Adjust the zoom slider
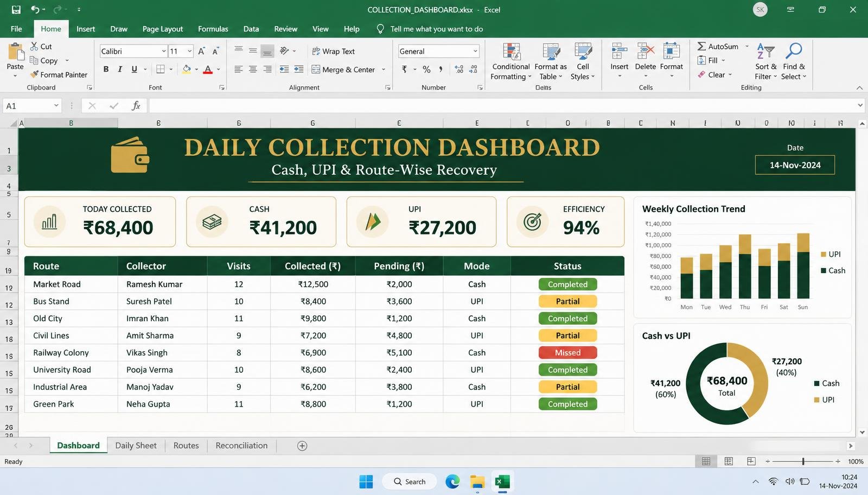This screenshot has width=868, height=495. click(x=803, y=461)
